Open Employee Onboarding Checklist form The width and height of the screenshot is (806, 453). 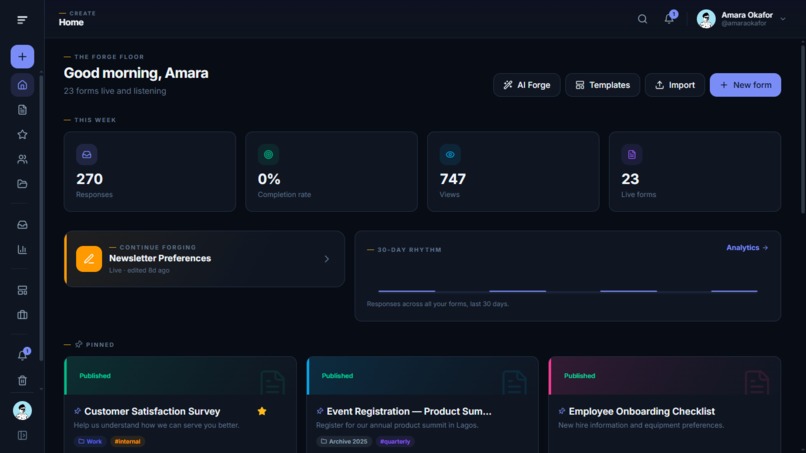[642, 411]
